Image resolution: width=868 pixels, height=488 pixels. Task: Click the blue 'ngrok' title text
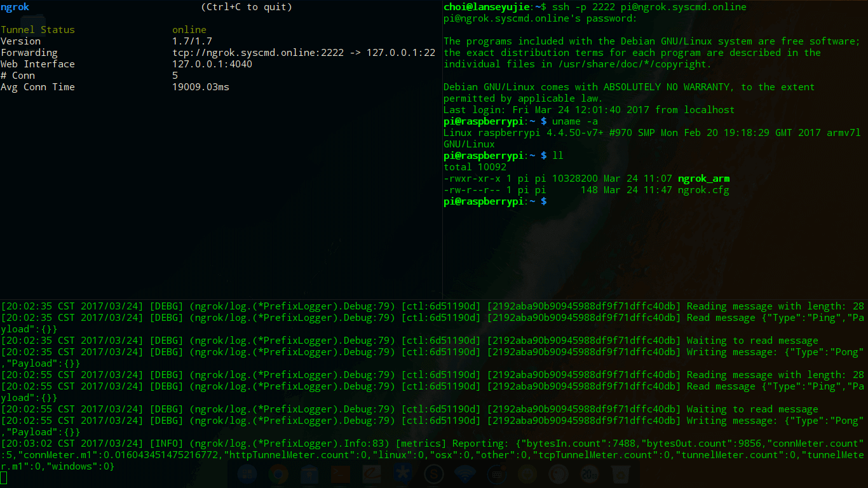15,7
